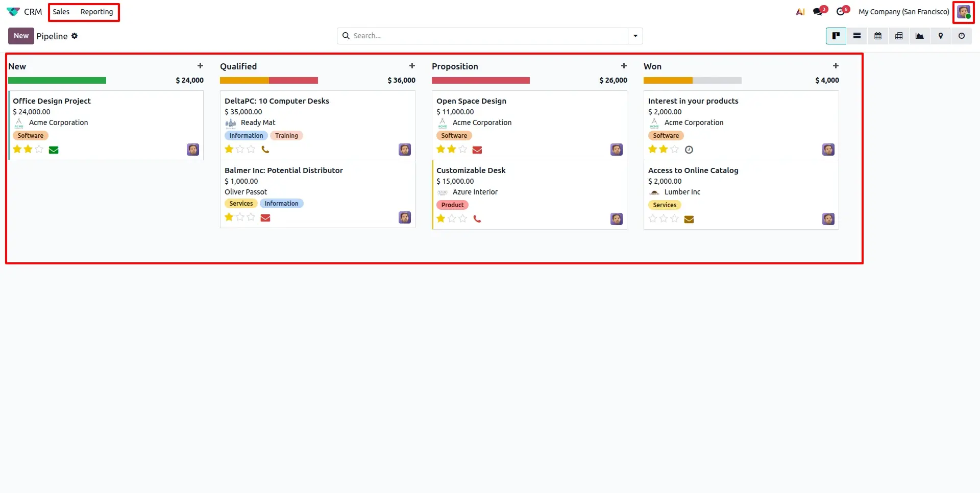Open the Office Design Project card
Screen dimensions: 980x493
tap(106, 125)
